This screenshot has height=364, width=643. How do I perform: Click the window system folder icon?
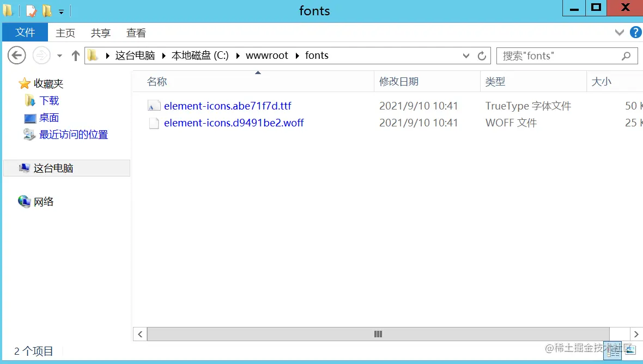pos(8,10)
